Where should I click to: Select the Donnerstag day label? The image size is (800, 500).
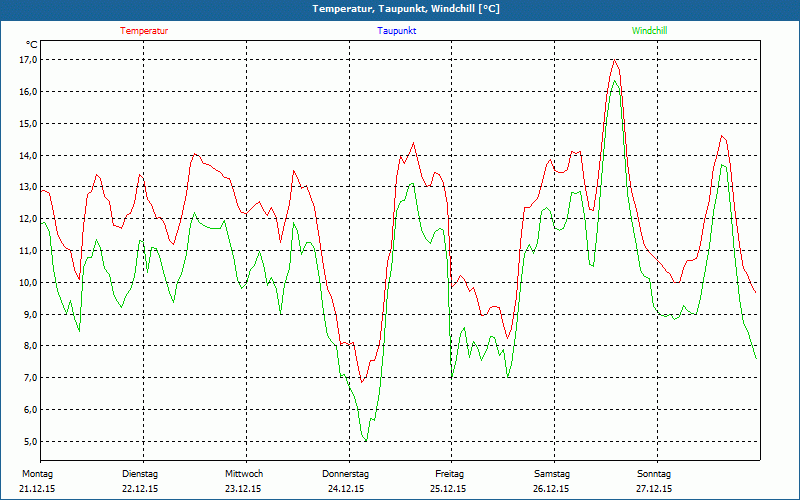pyautogui.click(x=345, y=474)
